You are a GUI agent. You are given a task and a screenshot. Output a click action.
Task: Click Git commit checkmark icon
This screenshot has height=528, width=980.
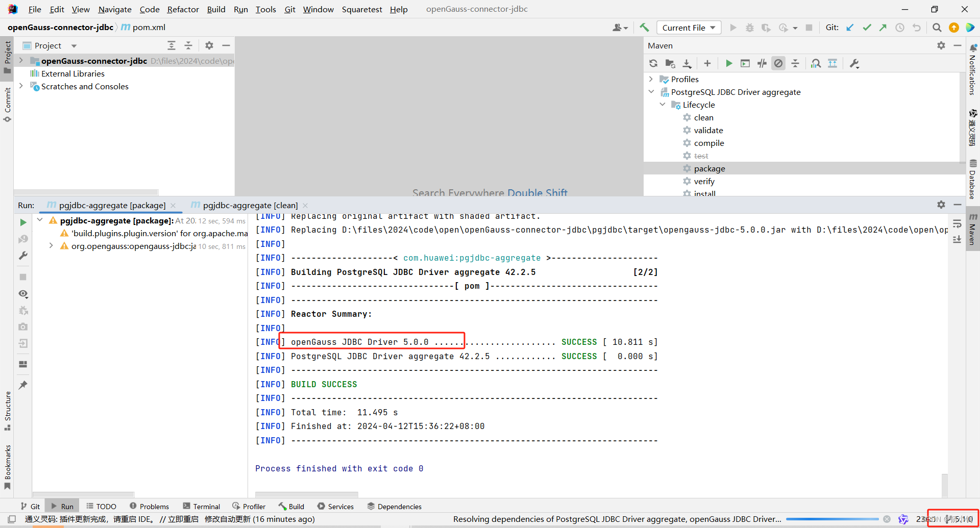[x=867, y=28]
